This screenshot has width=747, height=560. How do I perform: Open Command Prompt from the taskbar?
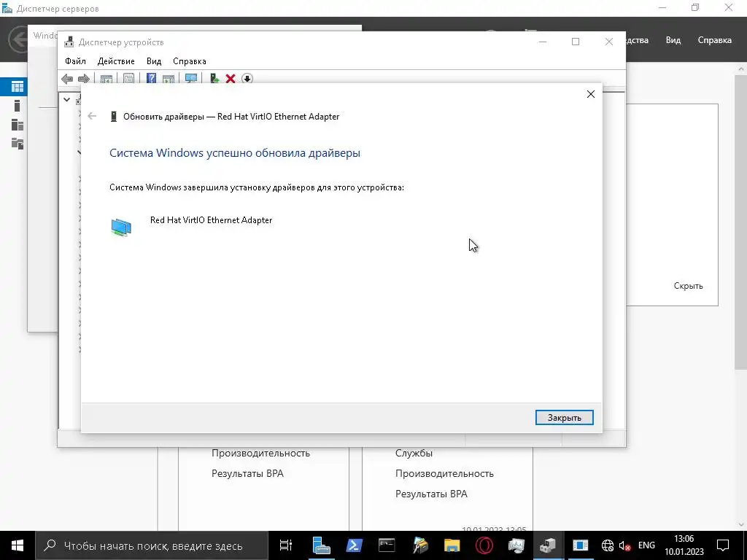pos(387,545)
